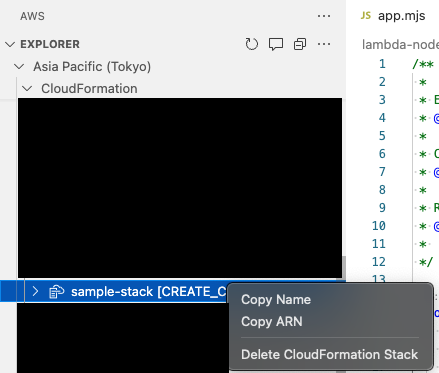This screenshot has height=373, width=439.
Task: Click the lambda-node breadcrumb path
Action: [400, 44]
